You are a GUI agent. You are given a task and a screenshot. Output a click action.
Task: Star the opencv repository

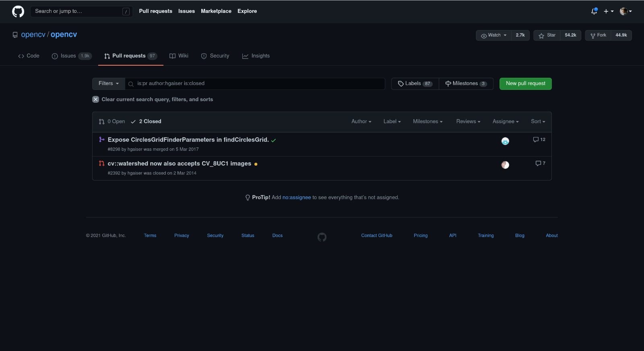tap(547, 35)
